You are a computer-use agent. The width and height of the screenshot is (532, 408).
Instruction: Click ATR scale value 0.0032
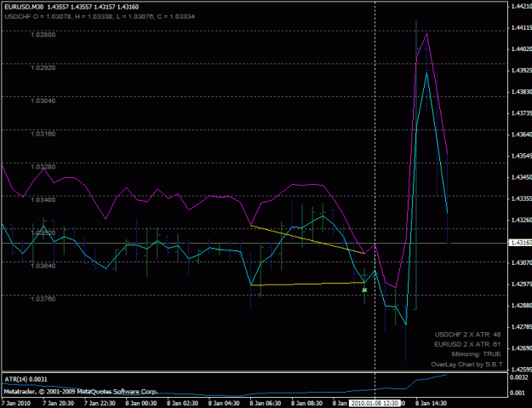[x=519, y=378]
